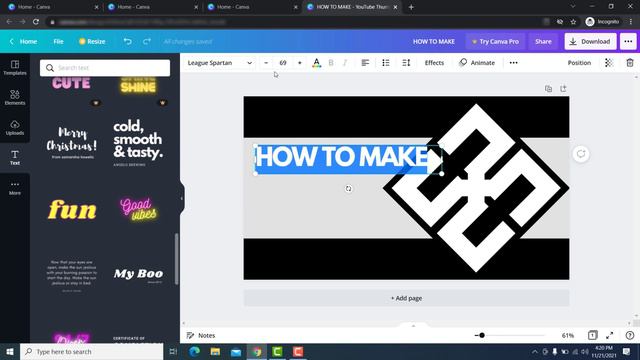This screenshot has width=640, height=360.
Task: Click the Add page button
Action: pyautogui.click(x=407, y=298)
